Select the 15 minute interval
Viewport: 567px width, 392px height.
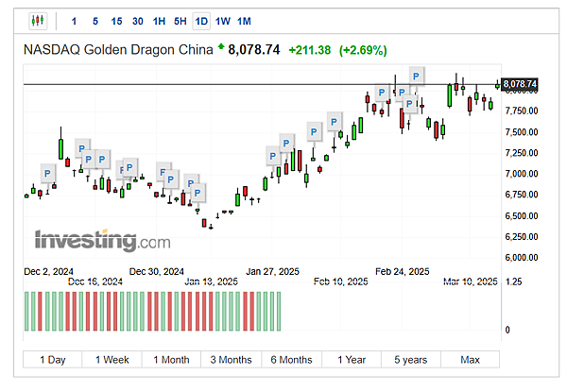click(x=116, y=22)
